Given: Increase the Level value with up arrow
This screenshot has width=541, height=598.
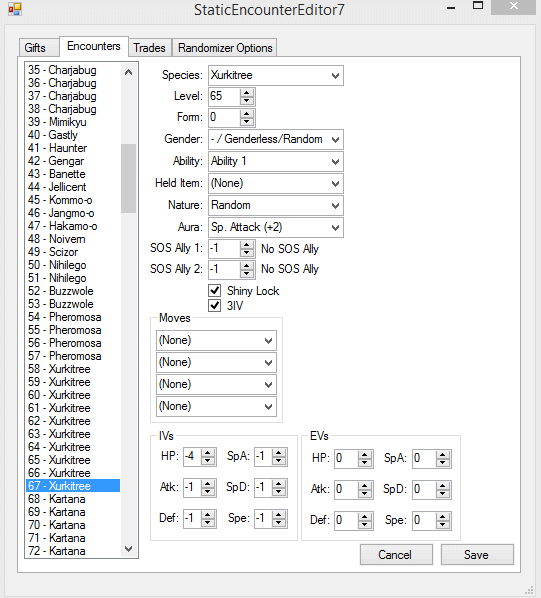Looking at the screenshot, I should (247, 93).
